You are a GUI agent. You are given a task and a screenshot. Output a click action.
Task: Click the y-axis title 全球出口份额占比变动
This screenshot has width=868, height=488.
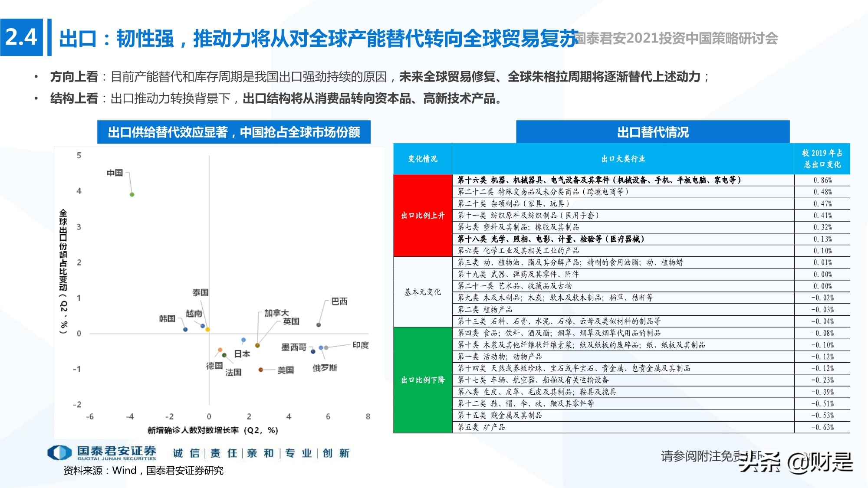click(63, 272)
